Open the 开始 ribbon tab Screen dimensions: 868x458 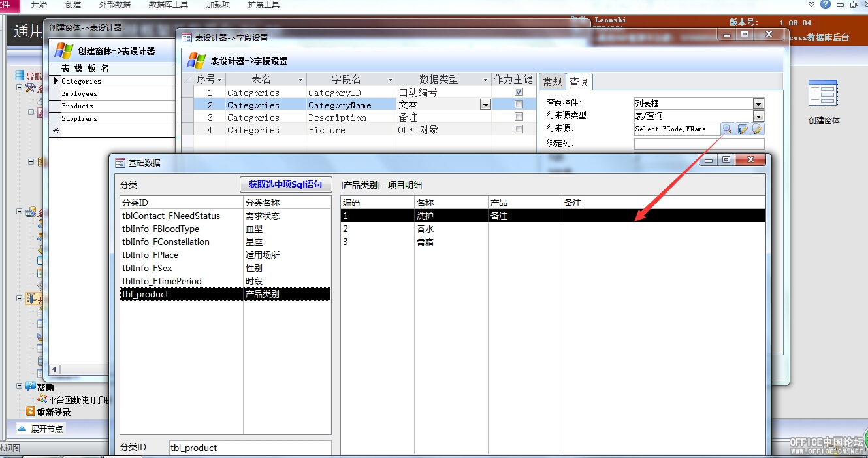point(39,5)
